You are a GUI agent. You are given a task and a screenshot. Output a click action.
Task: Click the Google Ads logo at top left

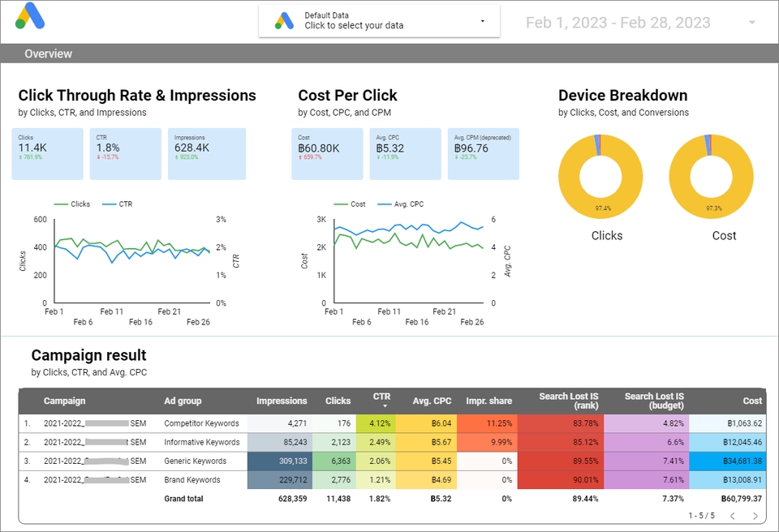30,16
